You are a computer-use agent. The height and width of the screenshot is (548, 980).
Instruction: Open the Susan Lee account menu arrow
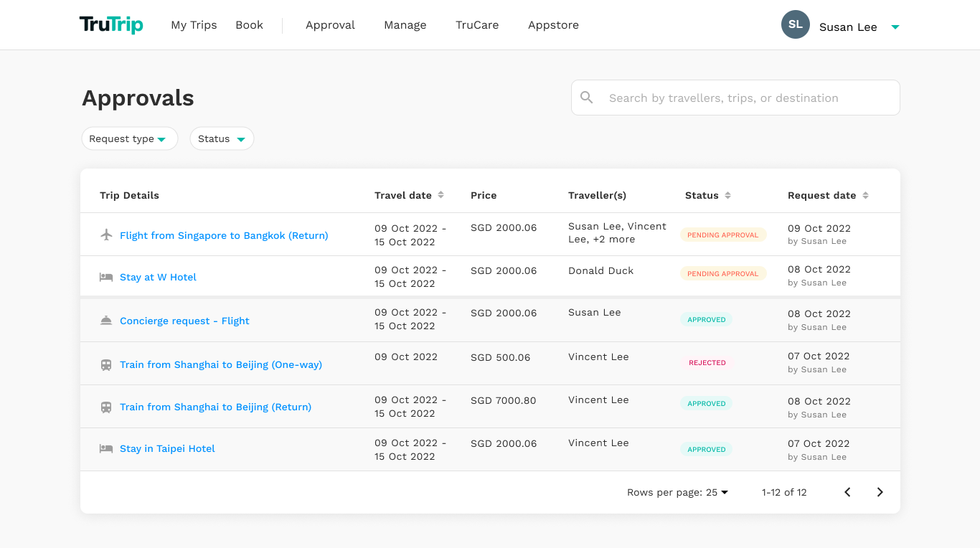coord(895,27)
